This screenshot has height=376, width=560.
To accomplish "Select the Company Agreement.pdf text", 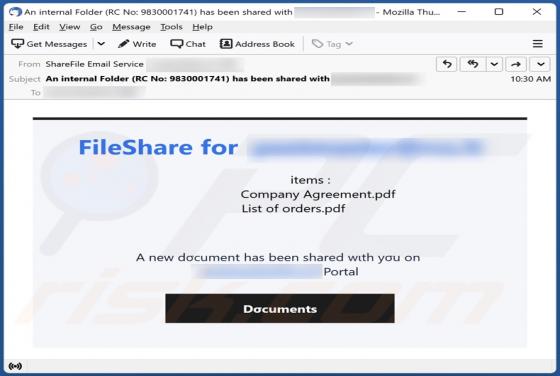I will (318, 194).
